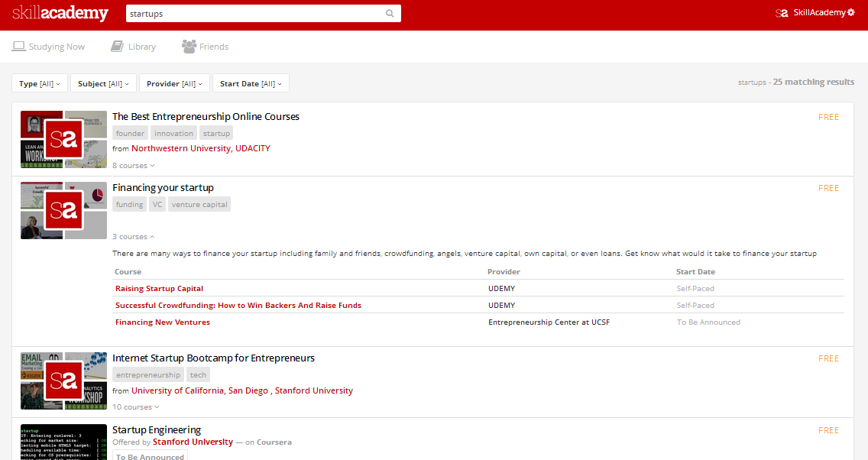Screen dimensions: 868x460
Task: Open the Subject filter dropdown
Action: tap(103, 83)
